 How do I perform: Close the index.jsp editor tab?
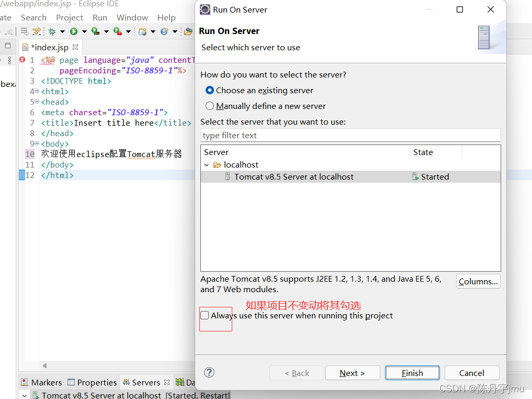[x=75, y=47]
